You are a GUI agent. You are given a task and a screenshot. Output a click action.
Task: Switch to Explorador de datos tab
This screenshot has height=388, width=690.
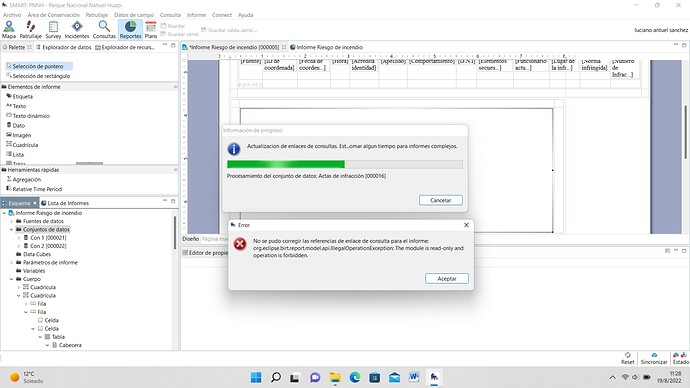(63, 47)
